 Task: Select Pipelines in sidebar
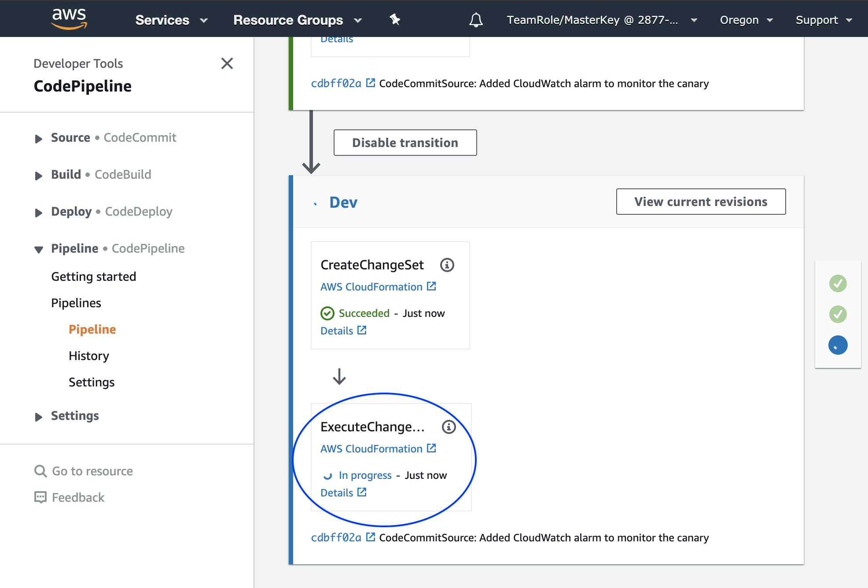(x=76, y=303)
